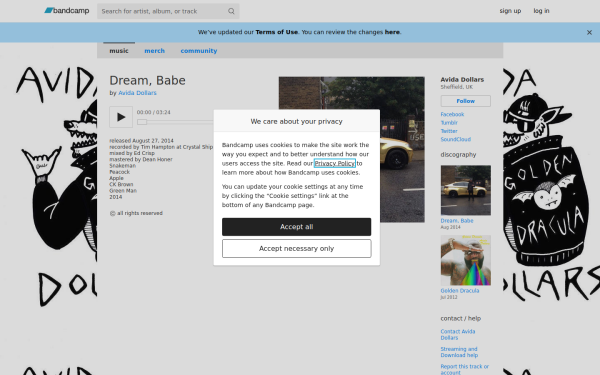Open the Dream, Babe discography title link

pos(457,221)
